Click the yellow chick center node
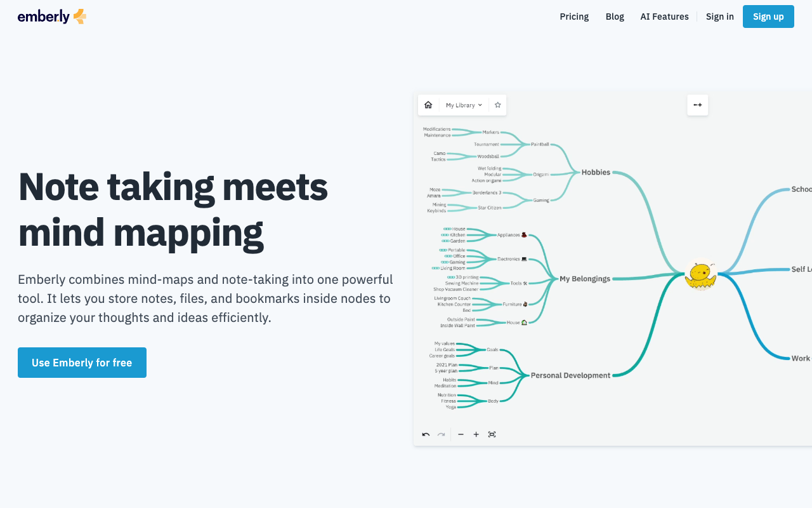812x508 pixels. (700, 274)
